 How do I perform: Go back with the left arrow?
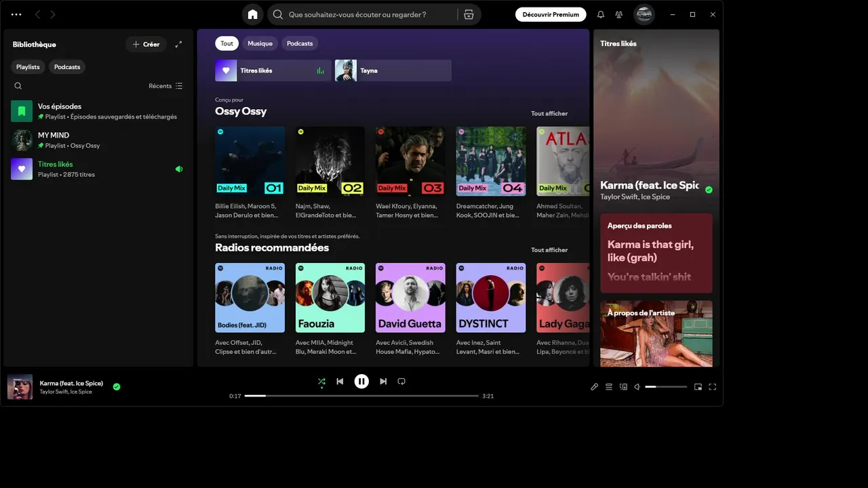click(x=37, y=14)
